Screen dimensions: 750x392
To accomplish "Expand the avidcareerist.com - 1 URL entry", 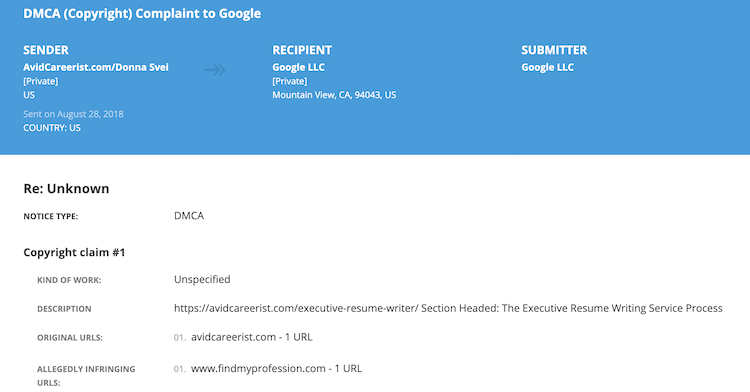I will coord(252,337).
